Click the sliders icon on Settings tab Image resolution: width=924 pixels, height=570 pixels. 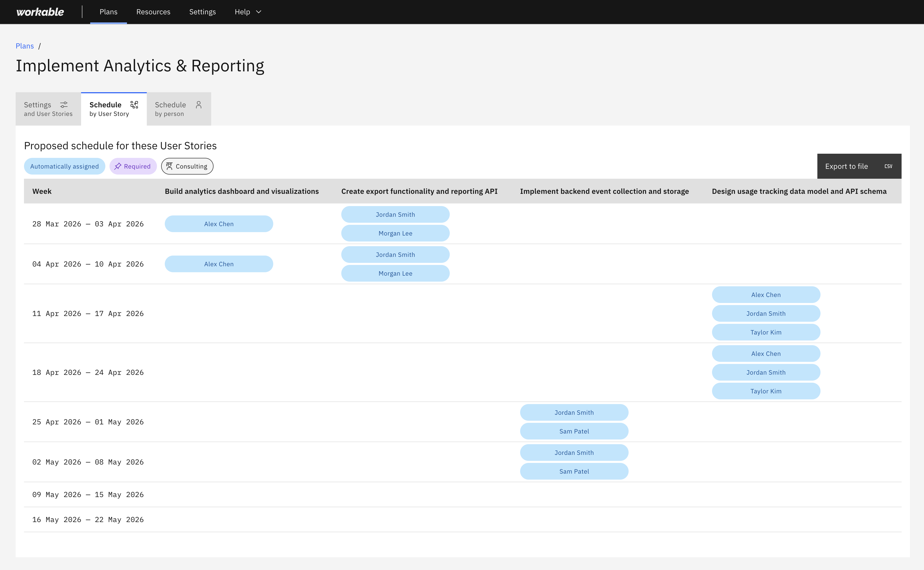point(64,104)
